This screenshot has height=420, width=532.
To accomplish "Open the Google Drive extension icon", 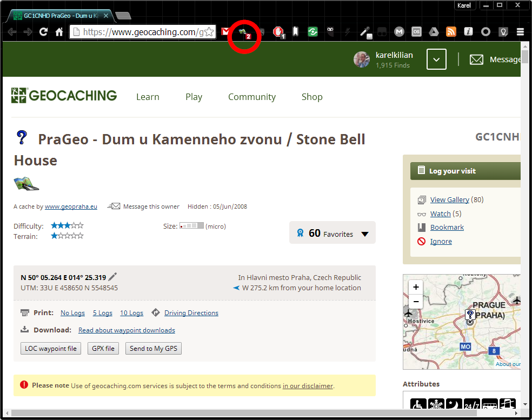I will click(x=434, y=32).
